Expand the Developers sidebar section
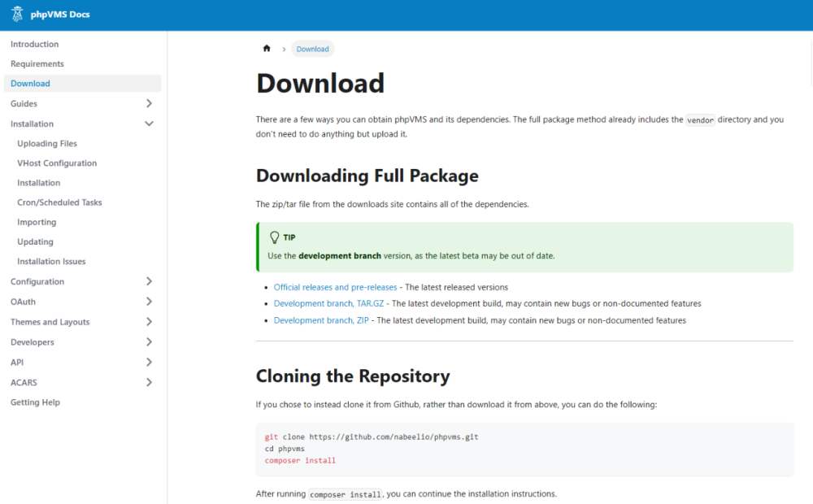Screen dimensions: 813x504 [x=149, y=342]
